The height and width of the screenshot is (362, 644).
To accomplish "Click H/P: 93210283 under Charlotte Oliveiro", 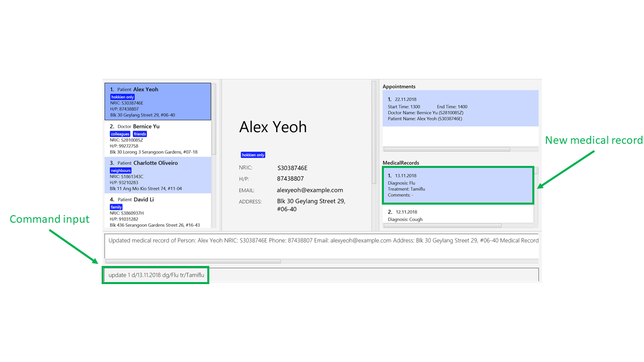I will 124,183.
